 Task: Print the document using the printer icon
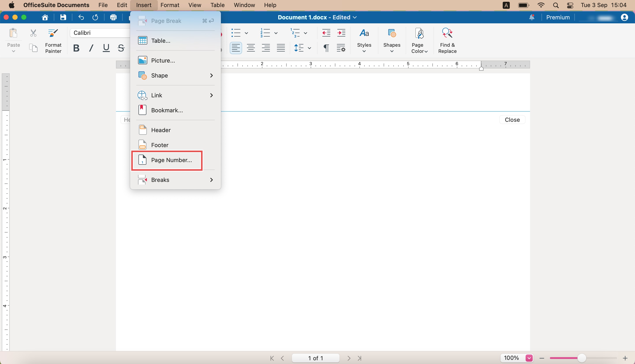[113, 17]
